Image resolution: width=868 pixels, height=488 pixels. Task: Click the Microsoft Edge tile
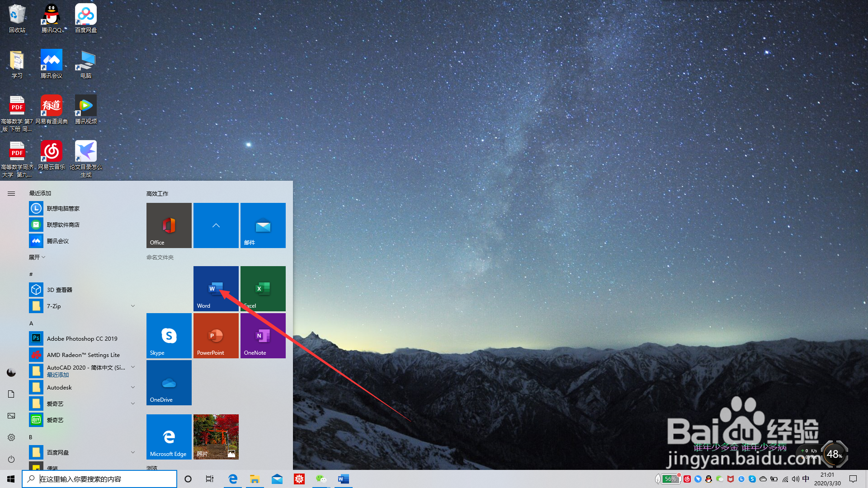tap(169, 436)
